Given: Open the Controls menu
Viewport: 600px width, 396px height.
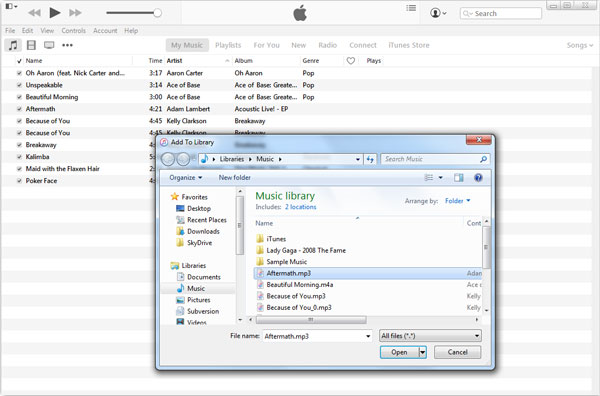Looking at the screenshot, I should [x=73, y=31].
